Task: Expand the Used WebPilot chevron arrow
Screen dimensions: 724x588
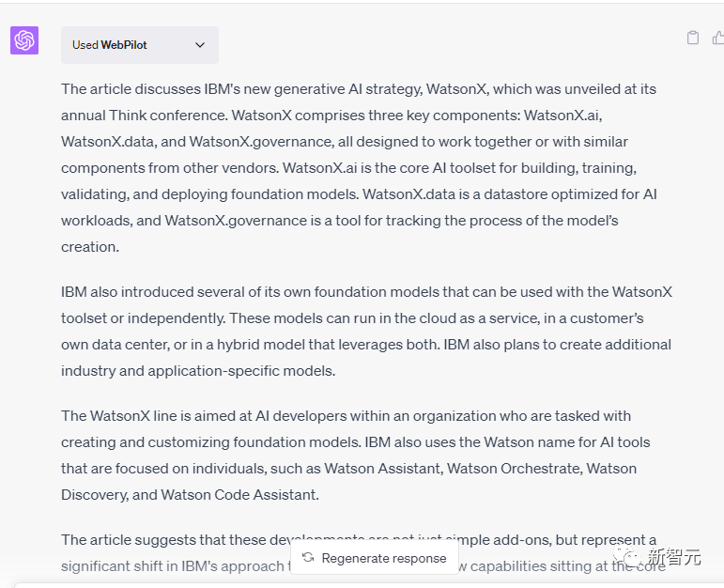Action: 199,45
